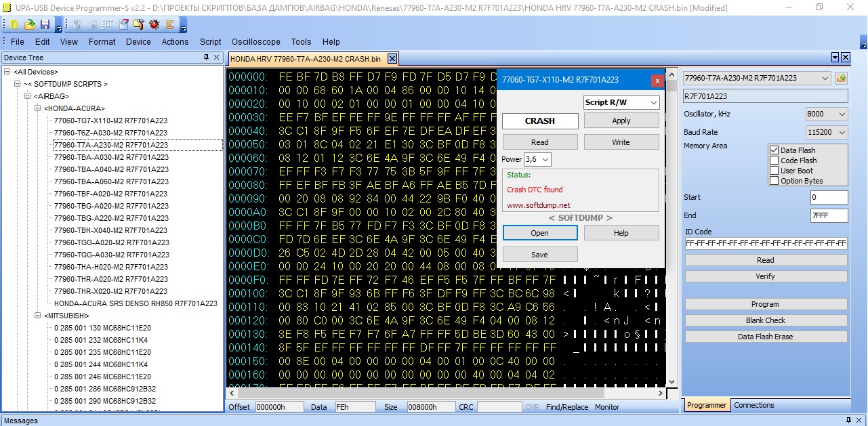
Task: Collapse the AIRBAG tree node
Action: [x=28, y=96]
